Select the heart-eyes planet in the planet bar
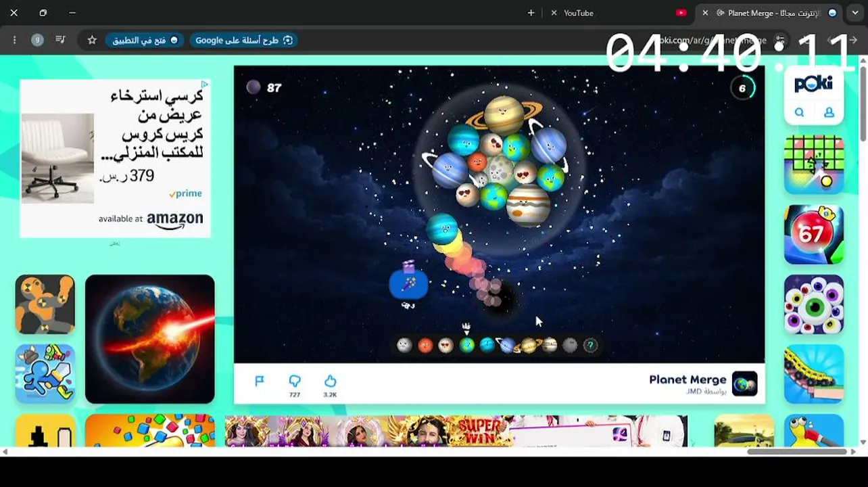 tap(445, 346)
